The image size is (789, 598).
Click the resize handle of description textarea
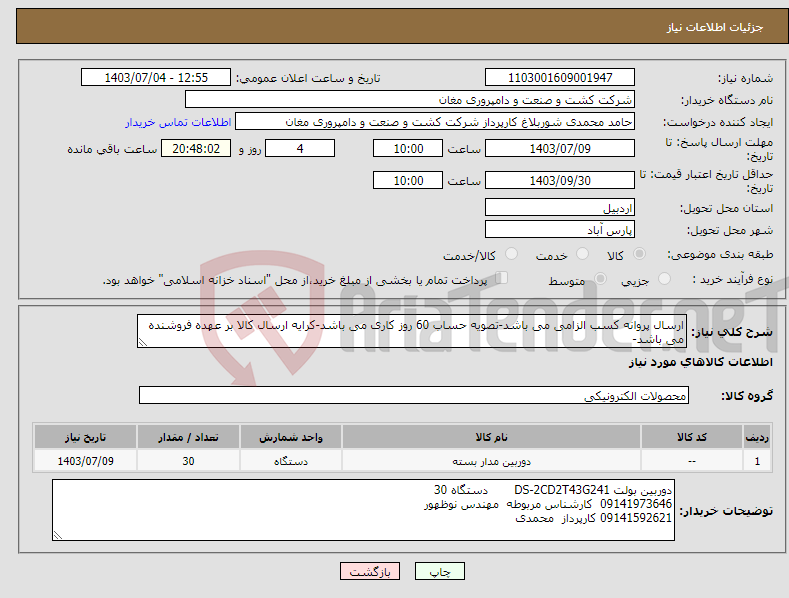tap(143, 343)
